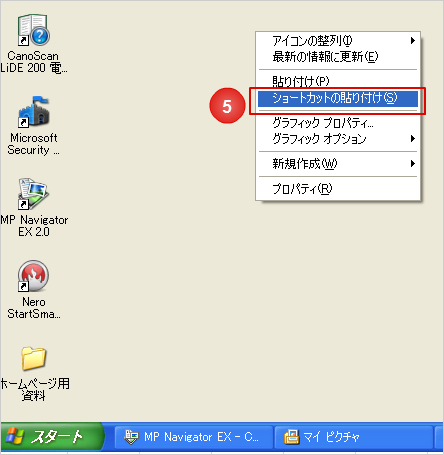This screenshot has height=455, width=444.
Task: Click the Nero StartSma... label text
Action: point(33,308)
